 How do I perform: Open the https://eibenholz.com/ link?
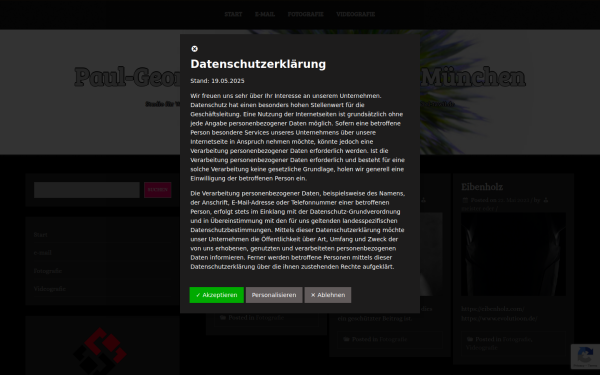pos(492,309)
